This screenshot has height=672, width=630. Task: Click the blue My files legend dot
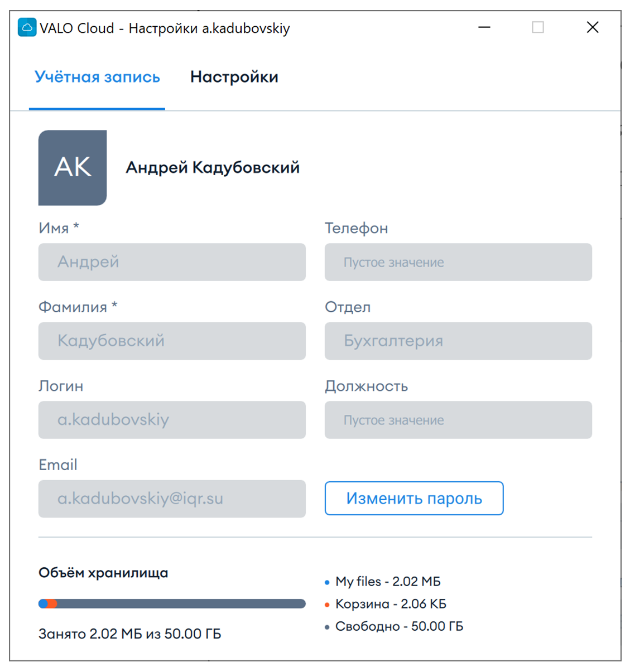327,582
